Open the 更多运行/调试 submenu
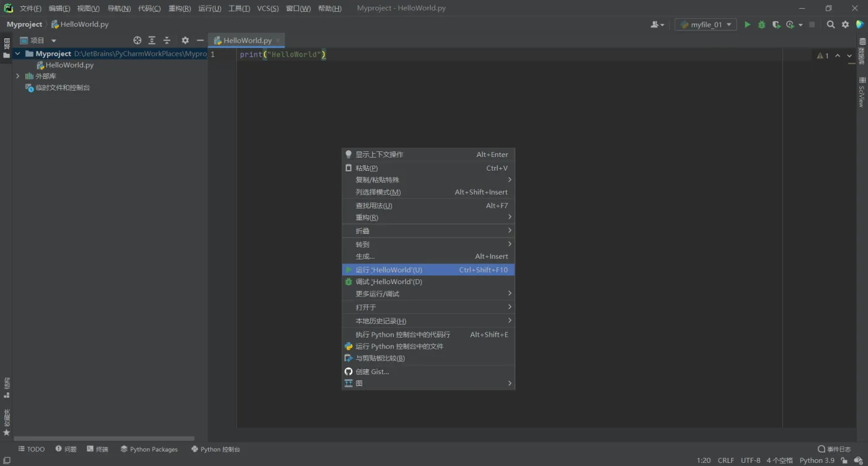The width and height of the screenshot is (868, 466). coord(428,294)
